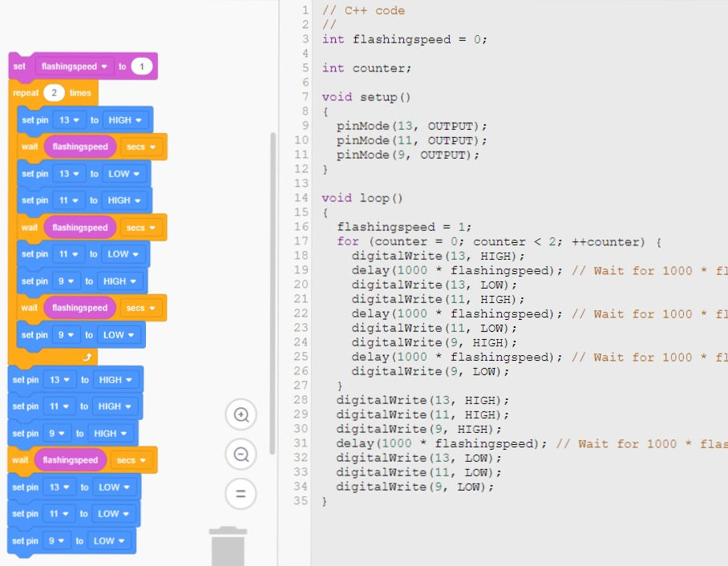Open pin 11 dropdown of the LOW block below the repeat loop

[59, 514]
